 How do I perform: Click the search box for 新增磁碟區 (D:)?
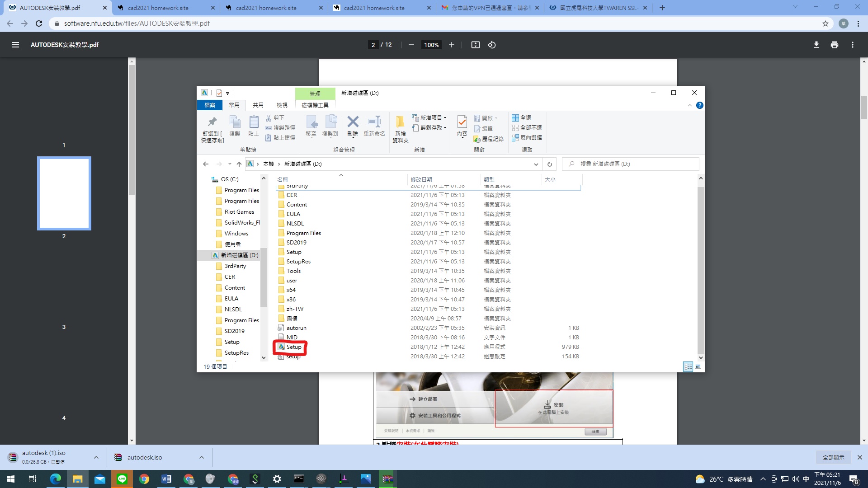(x=631, y=164)
